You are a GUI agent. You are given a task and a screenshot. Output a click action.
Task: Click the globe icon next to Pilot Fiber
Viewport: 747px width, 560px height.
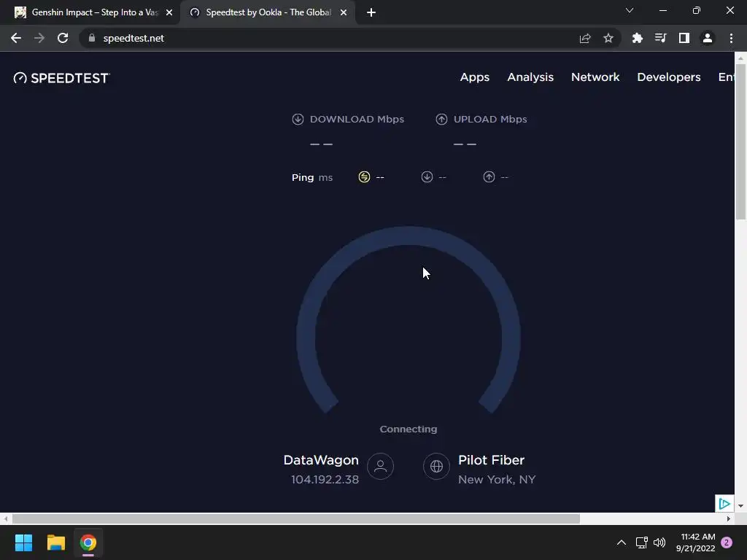(x=436, y=466)
